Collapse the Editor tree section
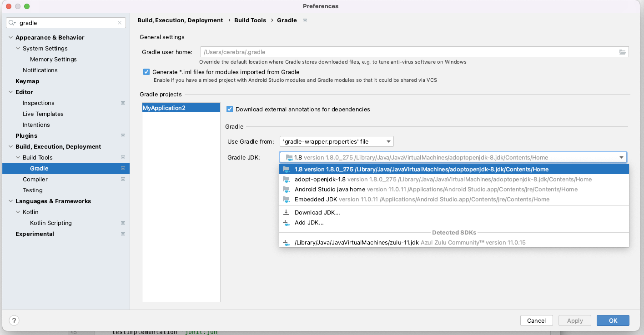Screen dimensions: 644x335 click(x=11, y=92)
